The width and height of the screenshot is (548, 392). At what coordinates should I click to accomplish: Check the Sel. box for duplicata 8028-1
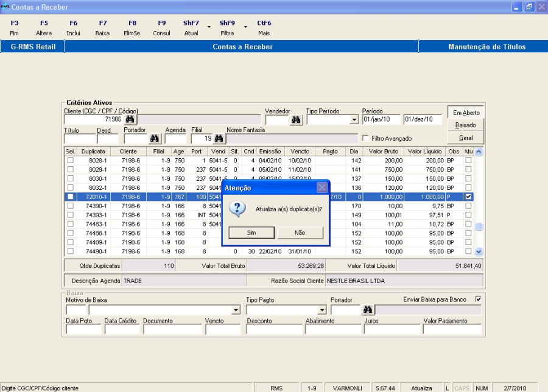coord(70,161)
